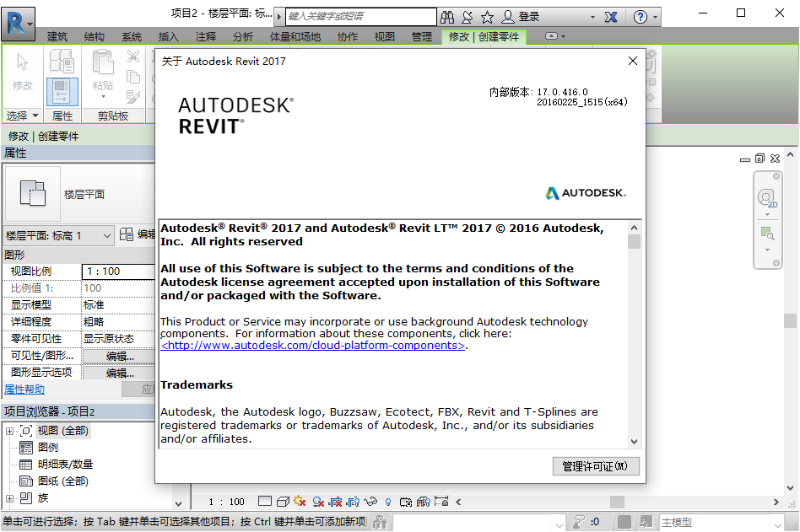Open the 系统 ribbon tab

point(132,37)
